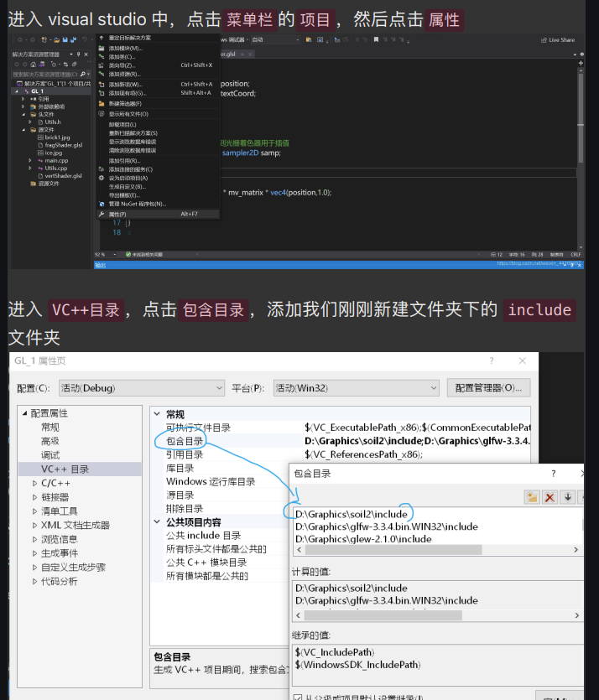
Task: Click the sync icon in Solution Explorer toolbar
Action: pos(65,65)
